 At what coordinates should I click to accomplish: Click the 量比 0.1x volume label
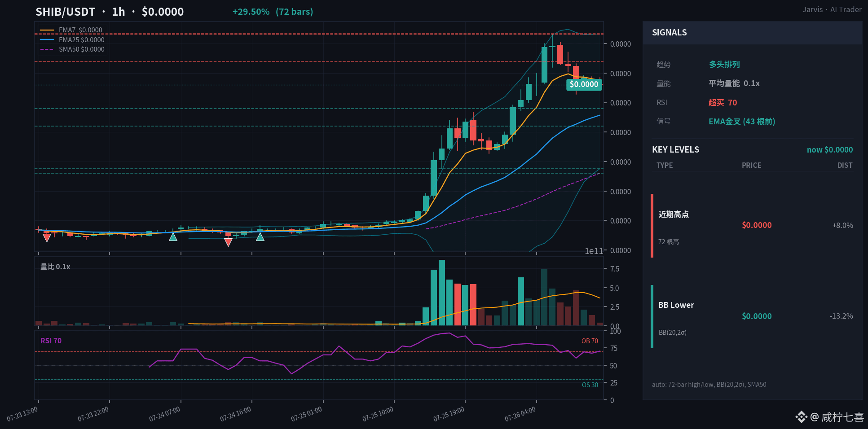(55, 267)
